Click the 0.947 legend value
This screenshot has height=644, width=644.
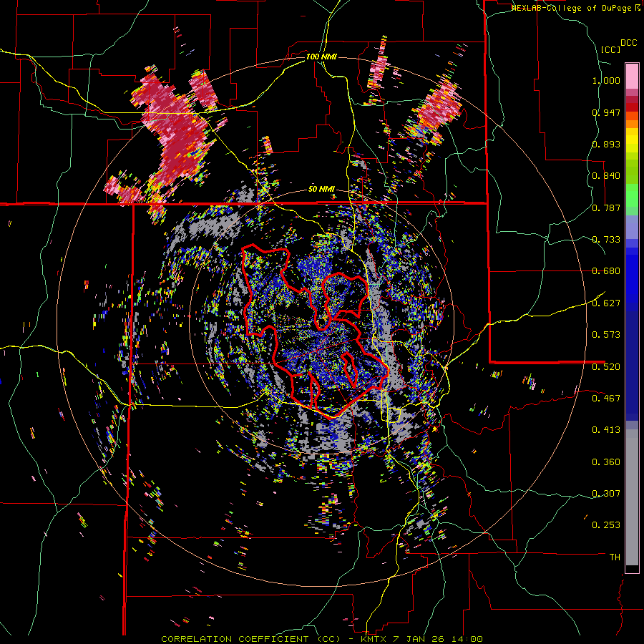[x=606, y=112]
